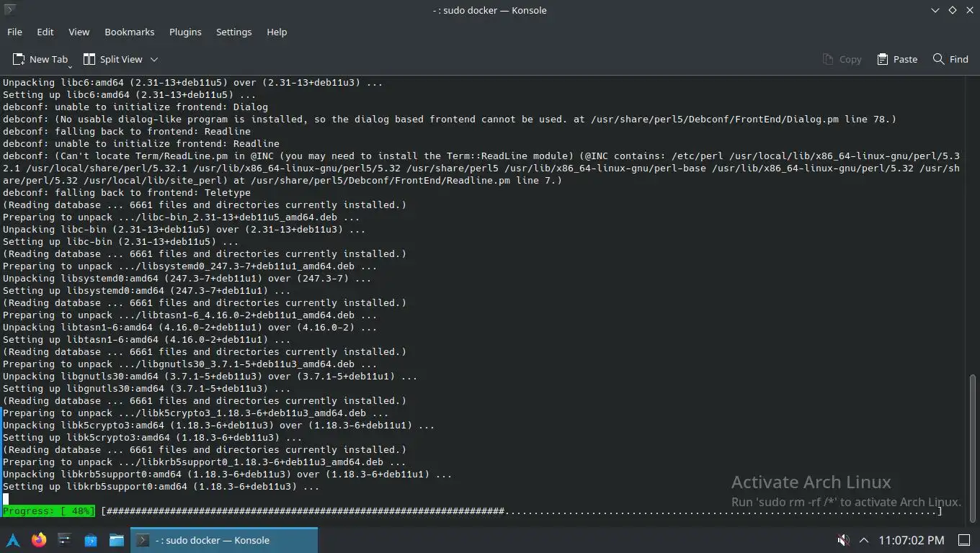Click 'falling back to frontend: Readline' line
The width and height of the screenshot is (980, 553).
pos(127,131)
